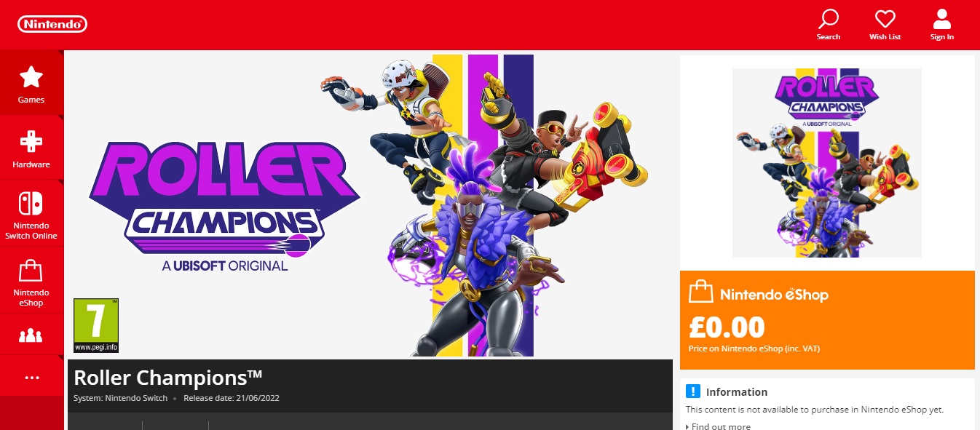Click the Roller Champions title heading
980x430 pixels.
pyautogui.click(x=168, y=378)
